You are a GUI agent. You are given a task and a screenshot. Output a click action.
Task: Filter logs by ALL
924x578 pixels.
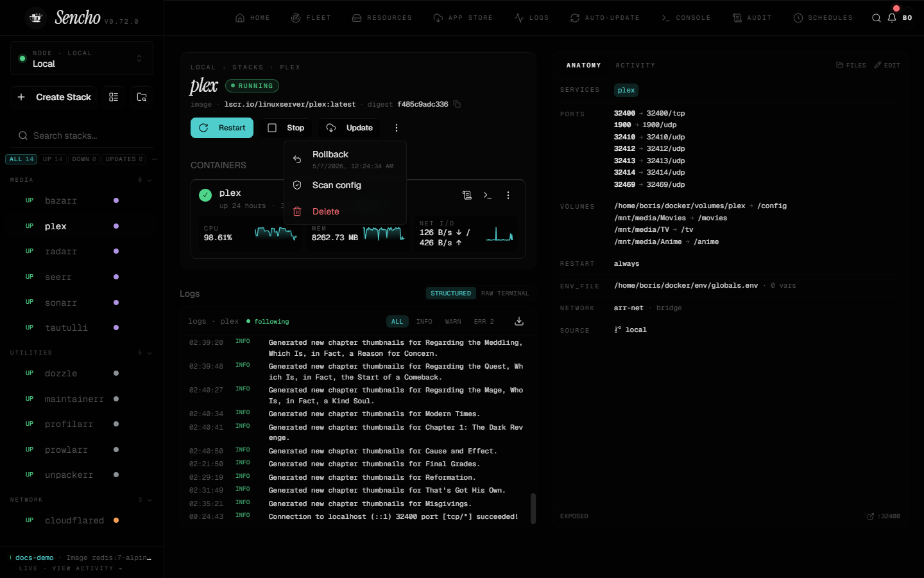pyautogui.click(x=397, y=321)
